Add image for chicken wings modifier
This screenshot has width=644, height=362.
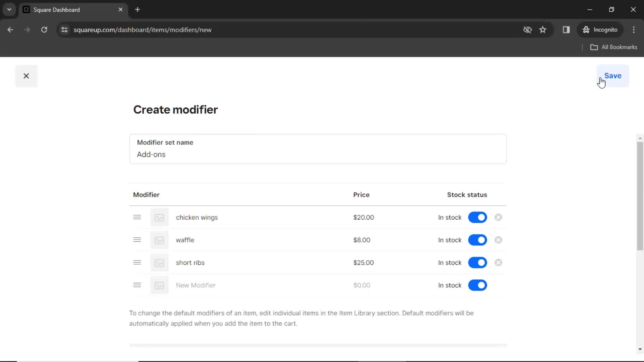pyautogui.click(x=159, y=218)
